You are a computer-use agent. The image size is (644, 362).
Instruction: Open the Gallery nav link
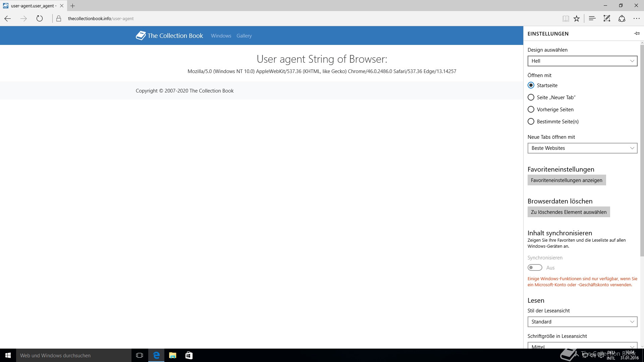pos(244,36)
